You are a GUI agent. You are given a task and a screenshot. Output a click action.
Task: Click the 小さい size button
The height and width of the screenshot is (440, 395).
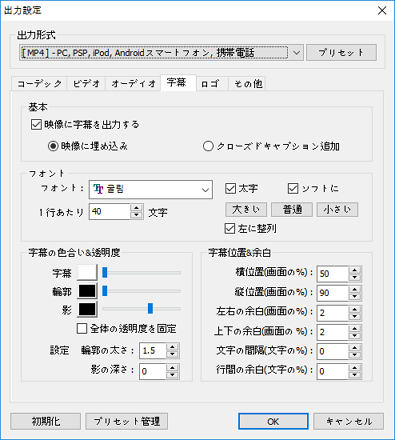tap(337, 210)
